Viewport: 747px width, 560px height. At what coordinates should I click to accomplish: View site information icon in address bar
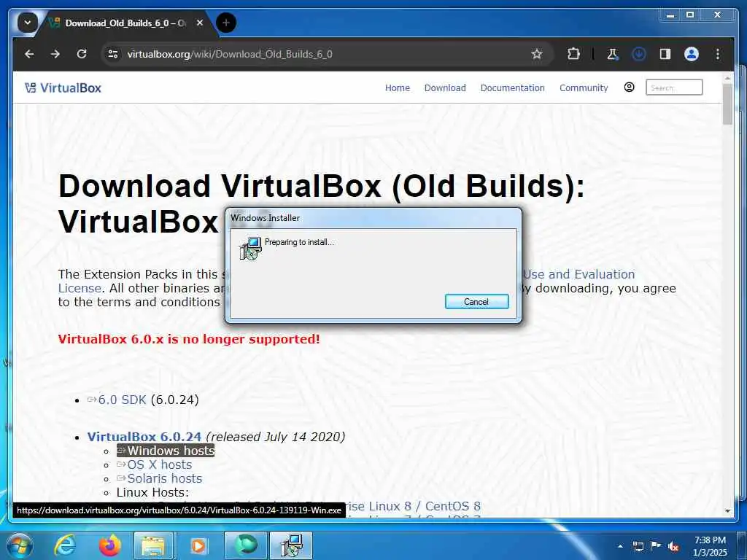pyautogui.click(x=113, y=54)
